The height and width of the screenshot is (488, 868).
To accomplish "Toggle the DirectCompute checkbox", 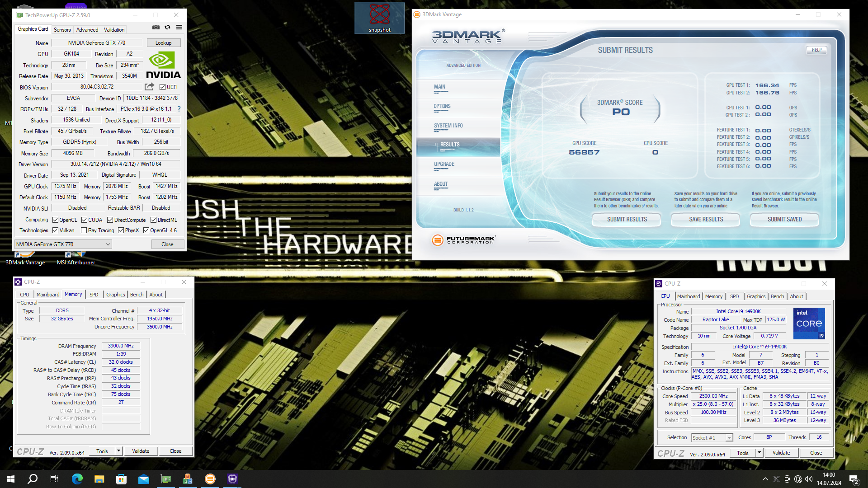I will [110, 220].
